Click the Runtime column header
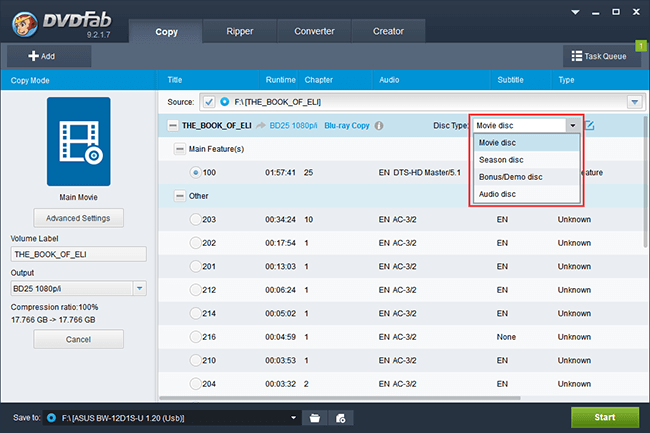The width and height of the screenshot is (650, 433). (x=281, y=80)
